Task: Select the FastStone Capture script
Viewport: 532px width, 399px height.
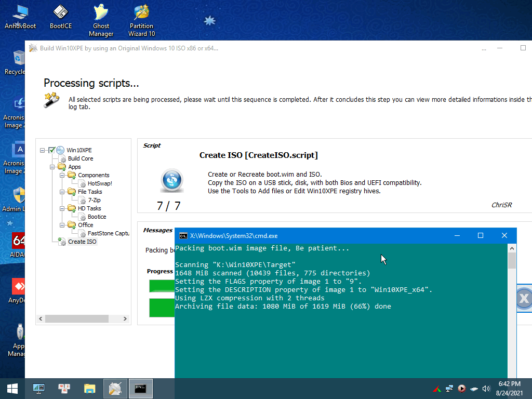Action: point(108,233)
